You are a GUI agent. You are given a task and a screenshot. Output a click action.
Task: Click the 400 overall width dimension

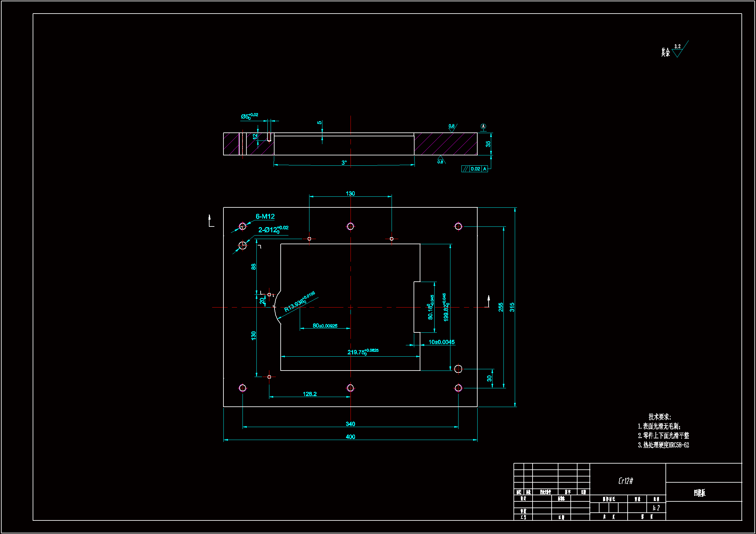coord(350,437)
